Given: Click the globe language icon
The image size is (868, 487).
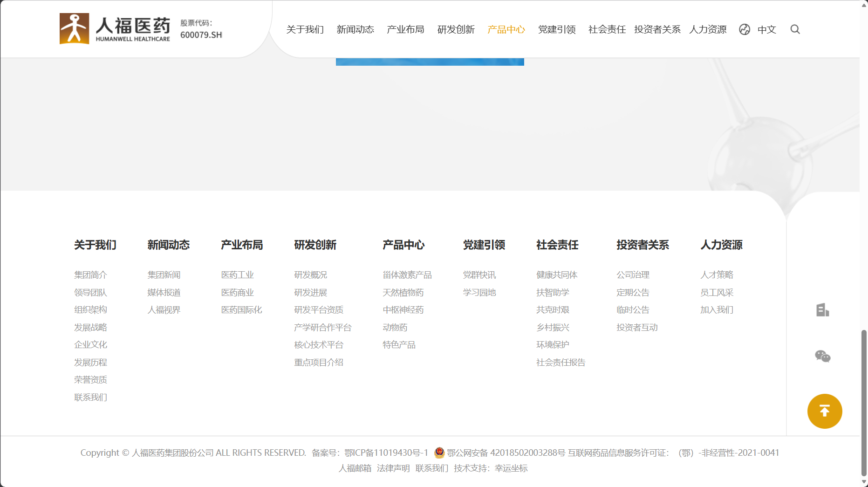Looking at the screenshot, I should click(x=745, y=29).
